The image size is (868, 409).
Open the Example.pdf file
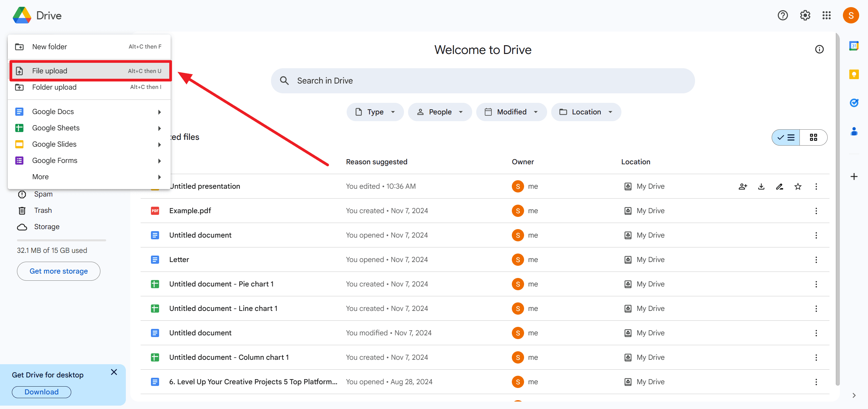point(190,211)
